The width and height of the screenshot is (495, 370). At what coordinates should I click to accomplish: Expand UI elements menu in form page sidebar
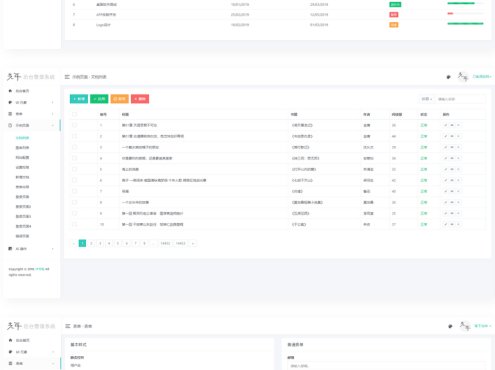point(31,352)
